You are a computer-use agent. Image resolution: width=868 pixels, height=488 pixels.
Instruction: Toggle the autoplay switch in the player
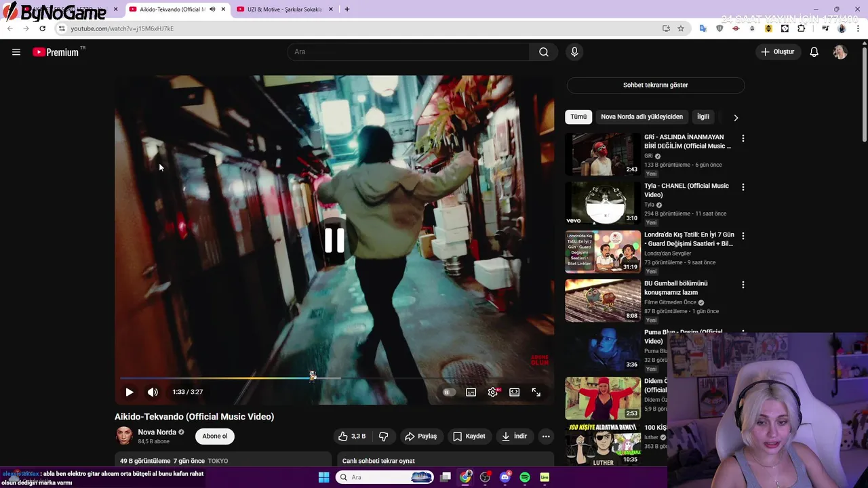(448, 392)
